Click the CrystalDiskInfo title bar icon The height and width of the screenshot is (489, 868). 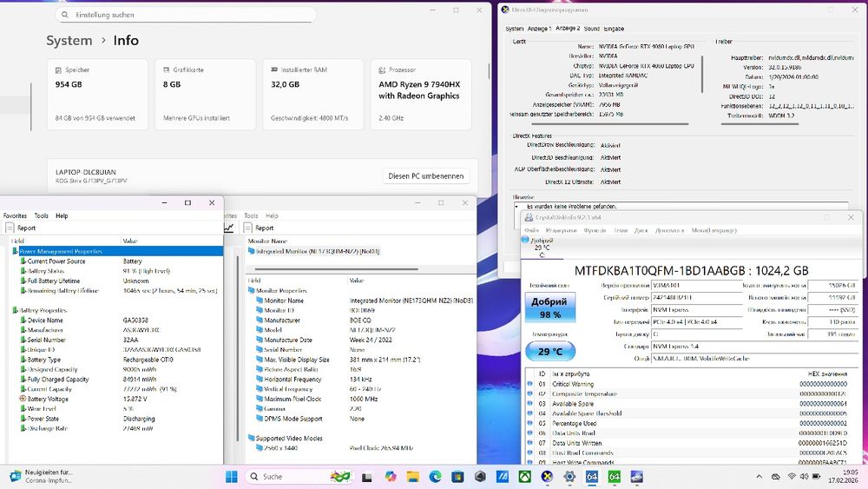(x=528, y=218)
